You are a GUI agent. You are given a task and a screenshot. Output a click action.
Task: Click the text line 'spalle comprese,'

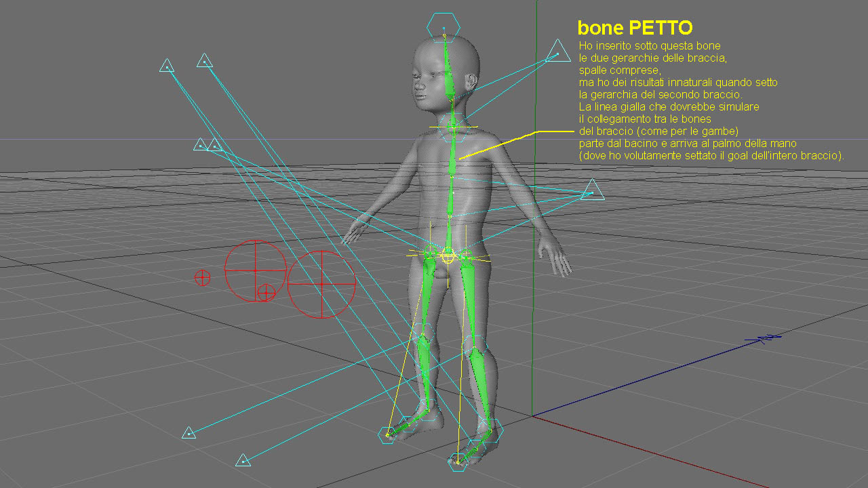pos(619,70)
